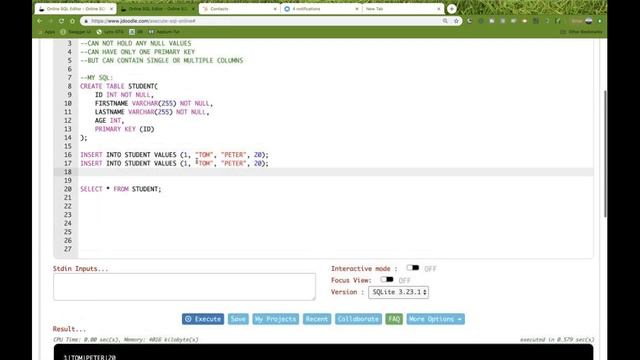Close the first Online SQL Editor tab
Viewport: 640px width, 360px height.
(x=111, y=9)
